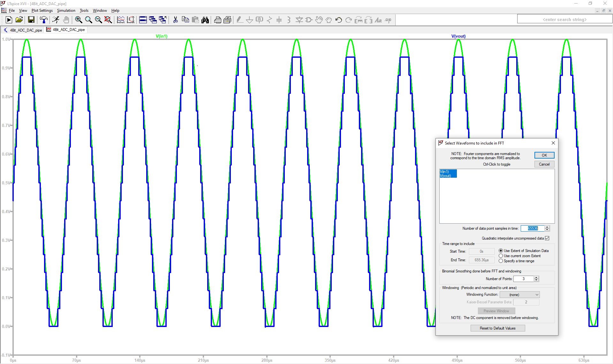This screenshot has height=364, width=613.
Task: Click the Zoom In magnifier icon
Action: point(79,20)
